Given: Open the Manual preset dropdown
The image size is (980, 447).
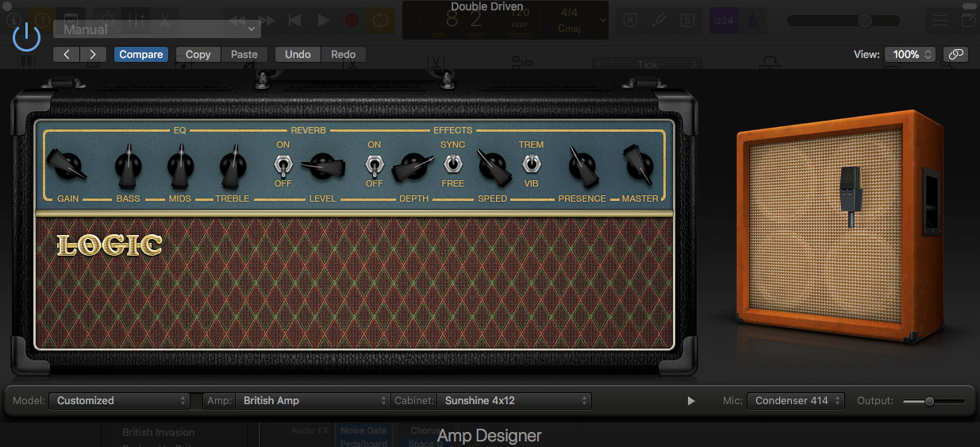Looking at the screenshot, I should point(157,29).
